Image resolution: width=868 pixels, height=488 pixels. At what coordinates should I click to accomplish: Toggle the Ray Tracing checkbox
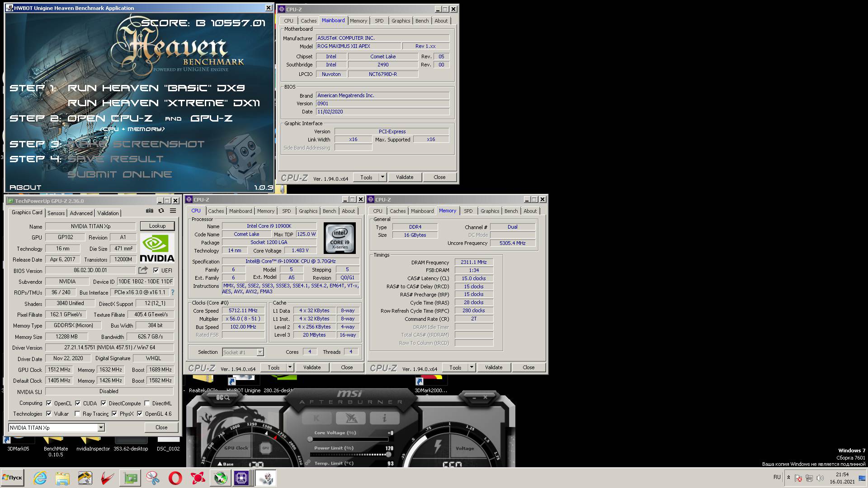point(77,413)
